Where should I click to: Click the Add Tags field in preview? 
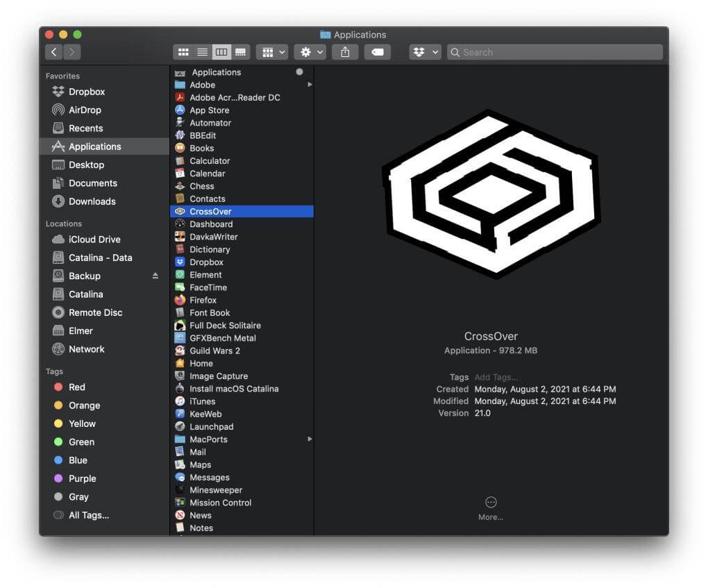pyautogui.click(x=496, y=377)
